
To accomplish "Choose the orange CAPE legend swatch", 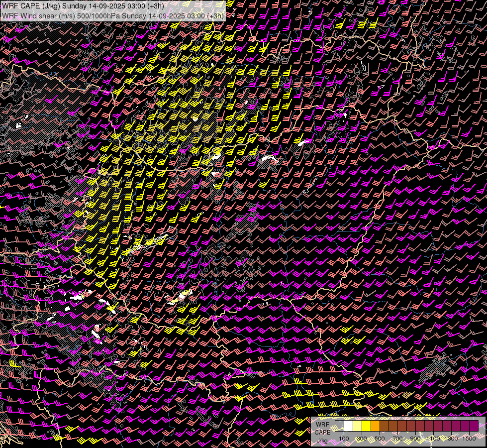I will click(375, 426).
